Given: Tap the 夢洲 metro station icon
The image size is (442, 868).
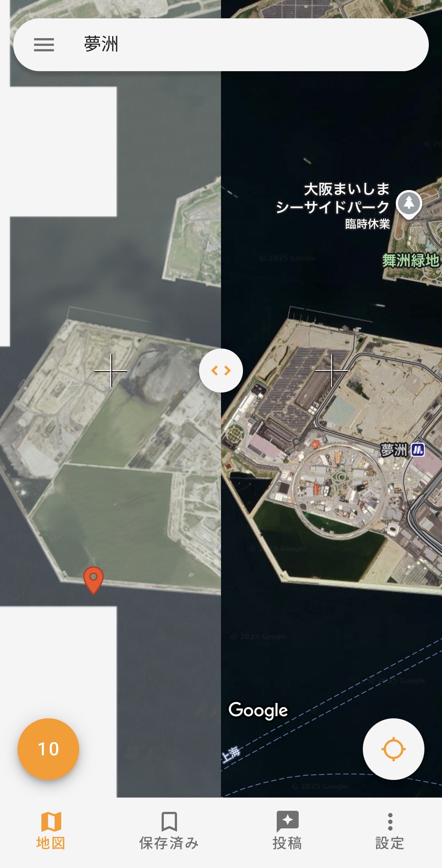Looking at the screenshot, I should (x=418, y=450).
